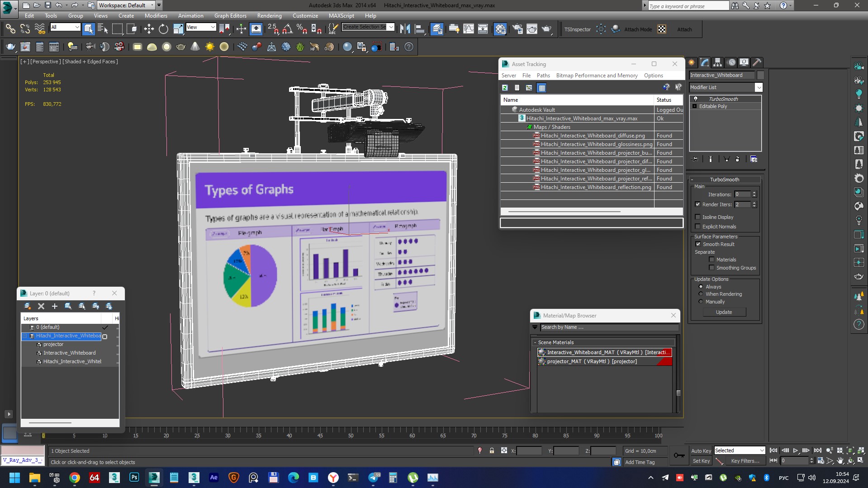The height and width of the screenshot is (488, 868).
Task: Open the Modifiers menu
Action: tap(156, 15)
